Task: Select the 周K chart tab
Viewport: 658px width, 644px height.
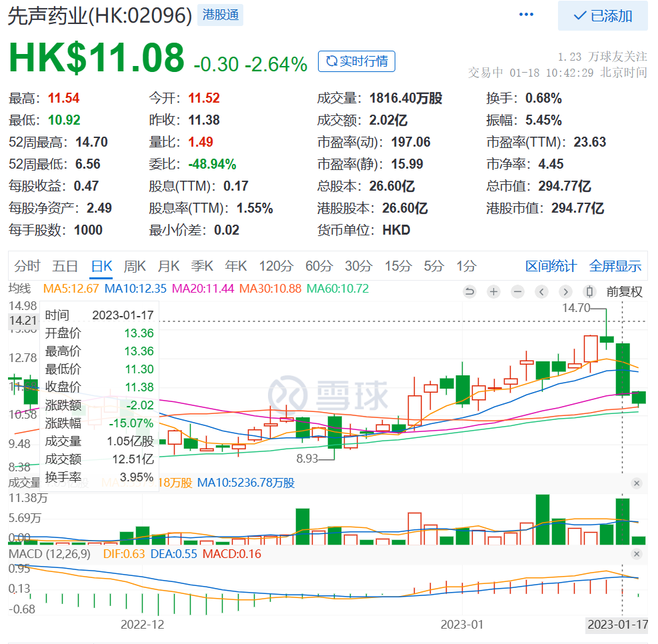Action: (134, 266)
